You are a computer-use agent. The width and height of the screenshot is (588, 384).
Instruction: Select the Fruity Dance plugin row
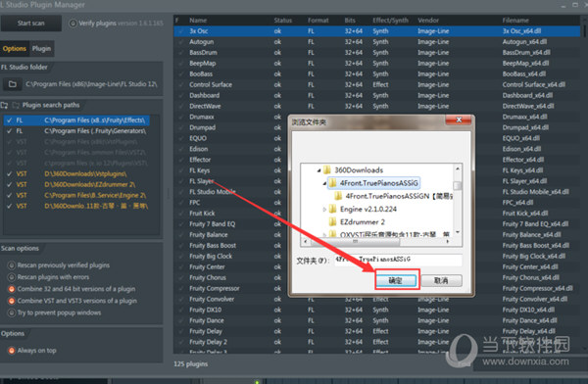tap(377, 320)
